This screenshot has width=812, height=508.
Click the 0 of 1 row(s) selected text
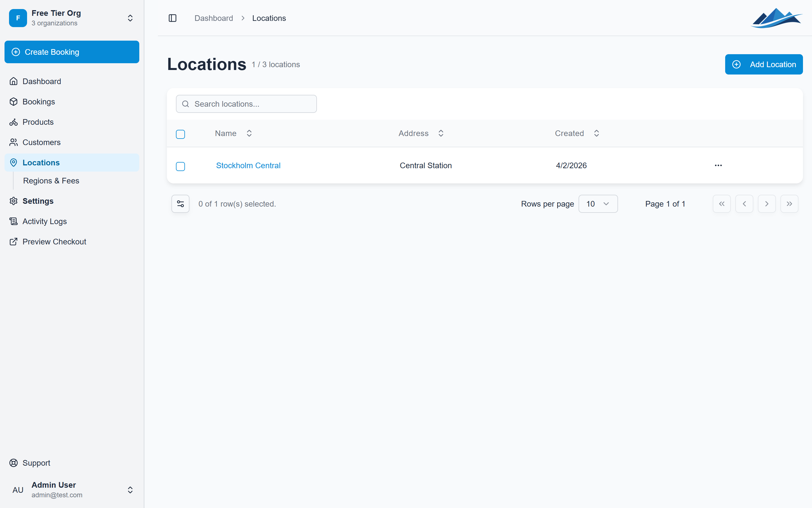coord(237,204)
